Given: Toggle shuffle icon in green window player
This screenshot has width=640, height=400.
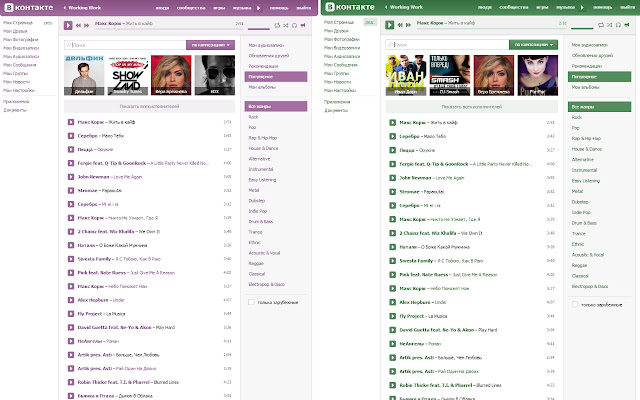Looking at the screenshot, I should (x=609, y=25).
